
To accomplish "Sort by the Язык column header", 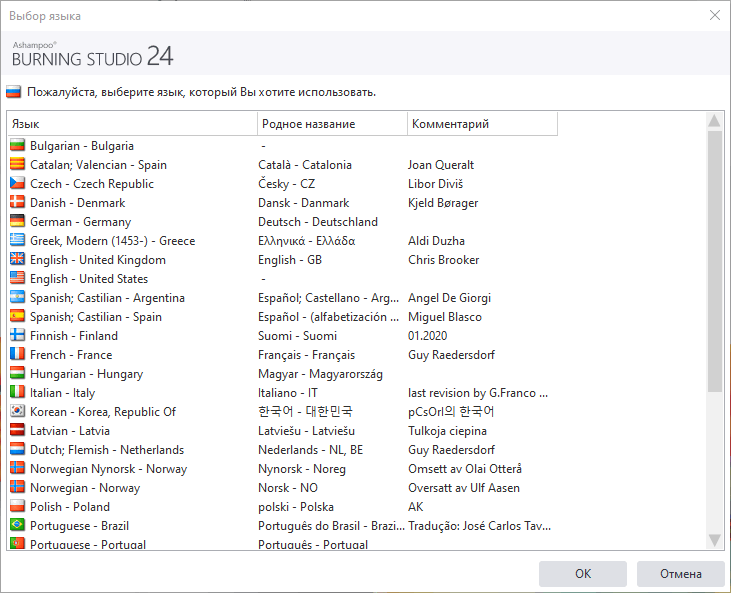I will click(132, 124).
